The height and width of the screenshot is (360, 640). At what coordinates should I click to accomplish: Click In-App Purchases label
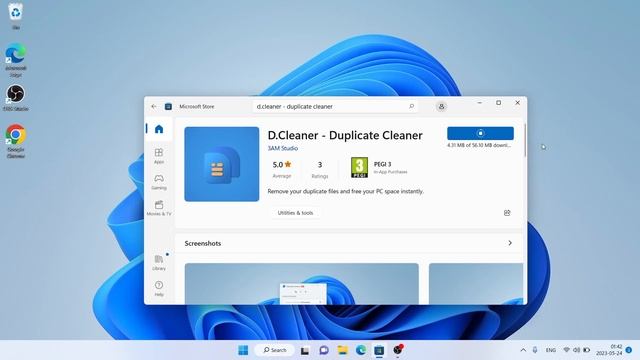point(391,172)
